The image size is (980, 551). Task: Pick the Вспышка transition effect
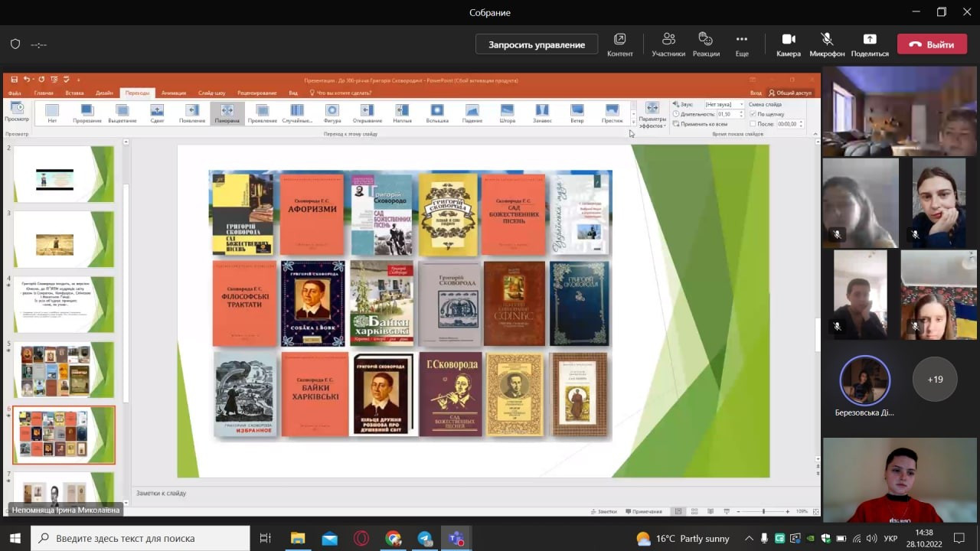point(437,113)
